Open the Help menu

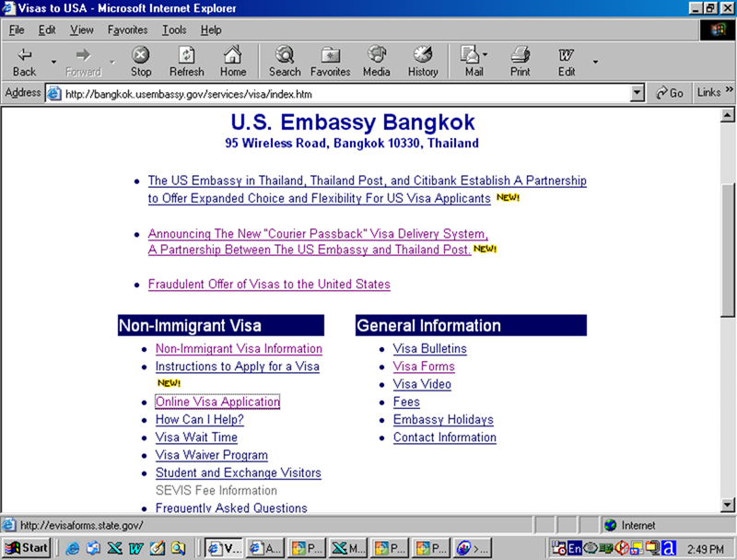coord(211,30)
